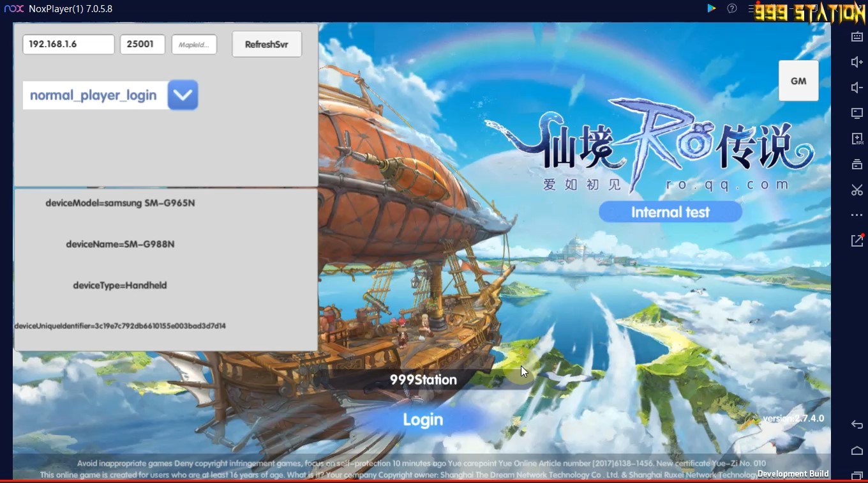Image resolution: width=868 pixels, height=483 pixels.
Task: Open recent apps via the overview icon
Action: 857,476
